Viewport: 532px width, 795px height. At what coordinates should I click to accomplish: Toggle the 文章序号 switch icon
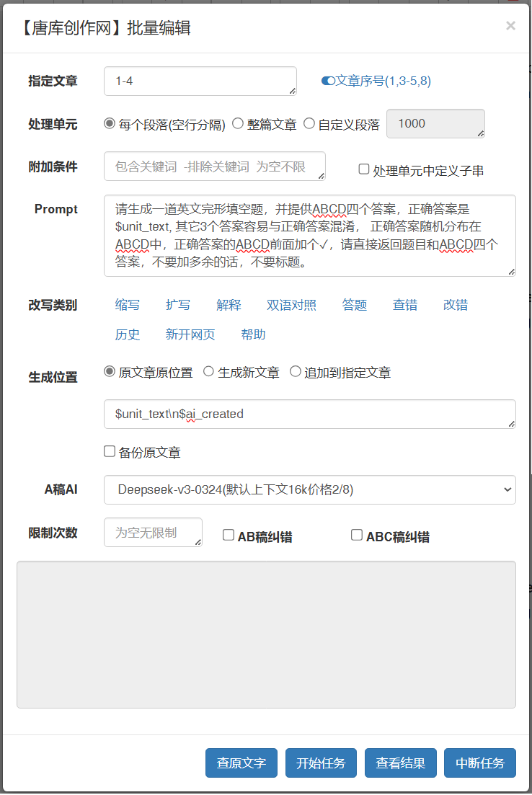coord(328,81)
